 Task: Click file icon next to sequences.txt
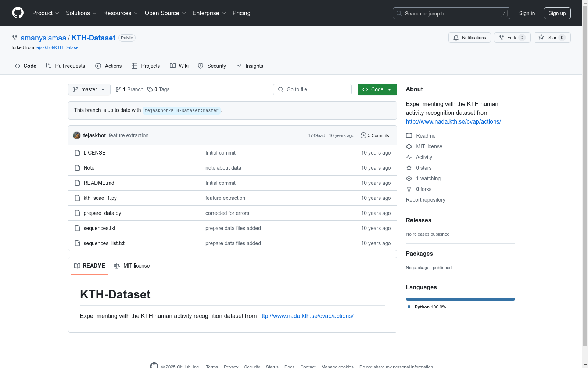click(x=77, y=228)
